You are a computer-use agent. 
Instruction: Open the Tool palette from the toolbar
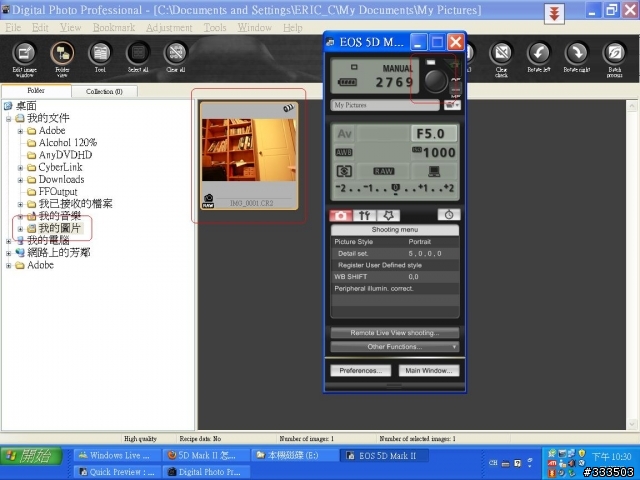[x=100, y=58]
